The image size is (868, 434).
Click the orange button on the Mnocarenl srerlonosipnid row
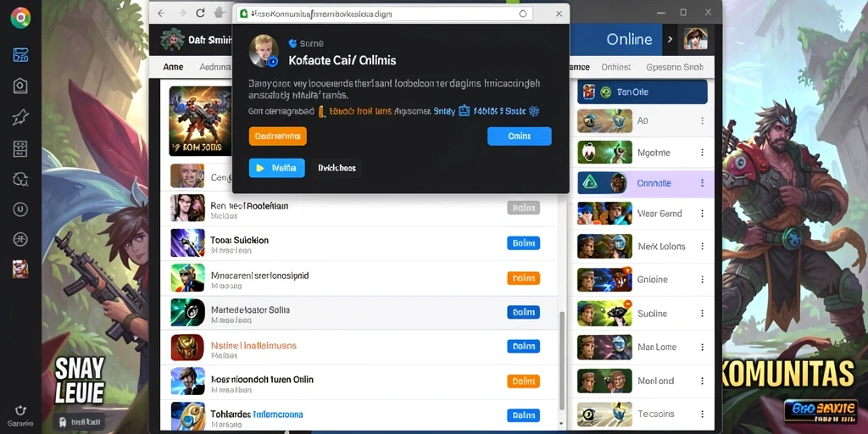tap(523, 278)
